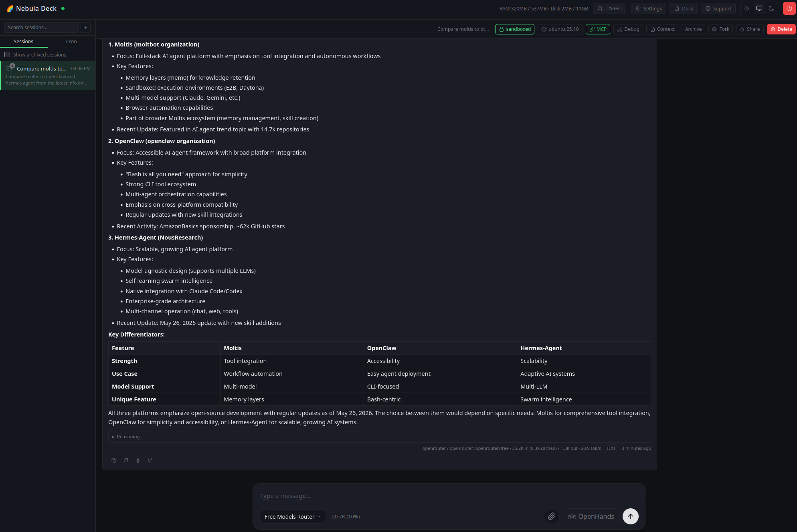Click the Search sessions field

(x=41, y=28)
